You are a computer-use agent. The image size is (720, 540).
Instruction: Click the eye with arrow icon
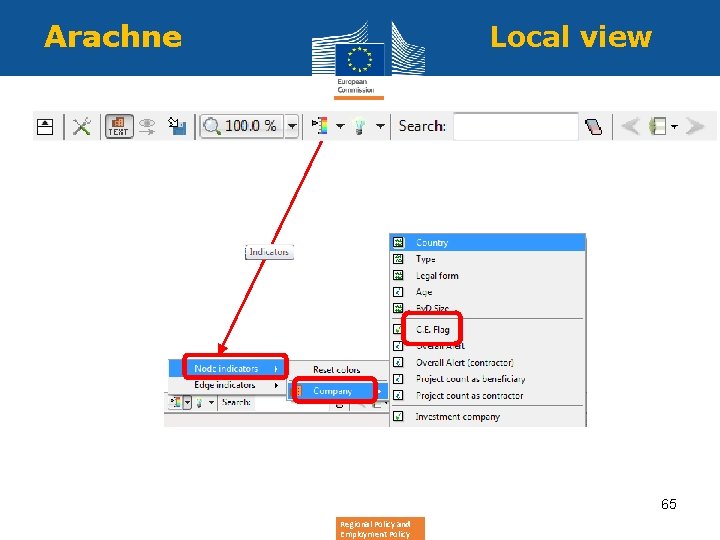click(147, 126)
